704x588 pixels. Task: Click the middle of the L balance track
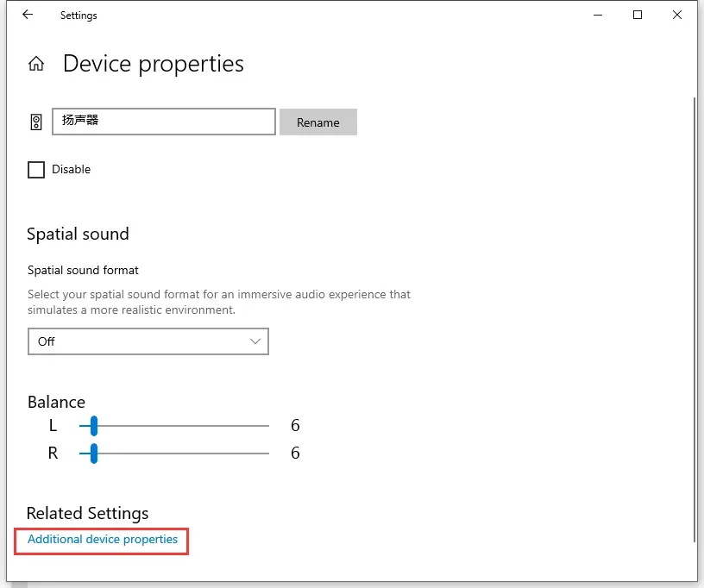[174, 426]
